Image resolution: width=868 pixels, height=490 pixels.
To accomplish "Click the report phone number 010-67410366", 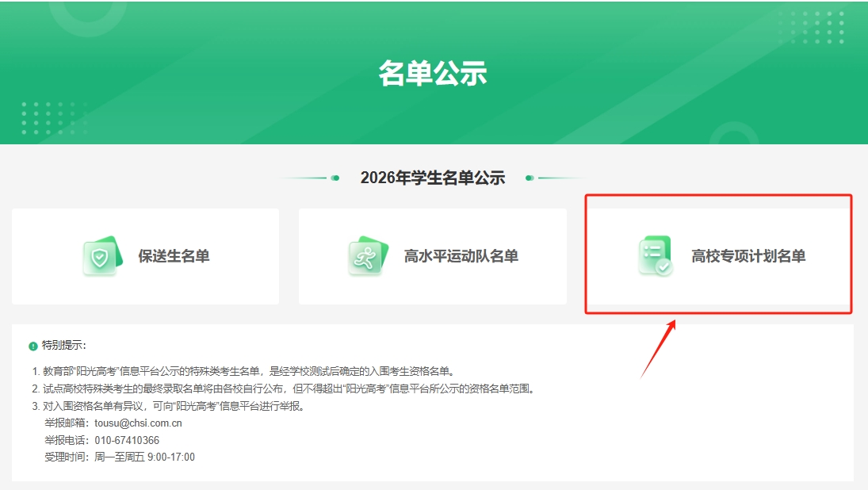I will pyautogui.click(x=127, y=440).
